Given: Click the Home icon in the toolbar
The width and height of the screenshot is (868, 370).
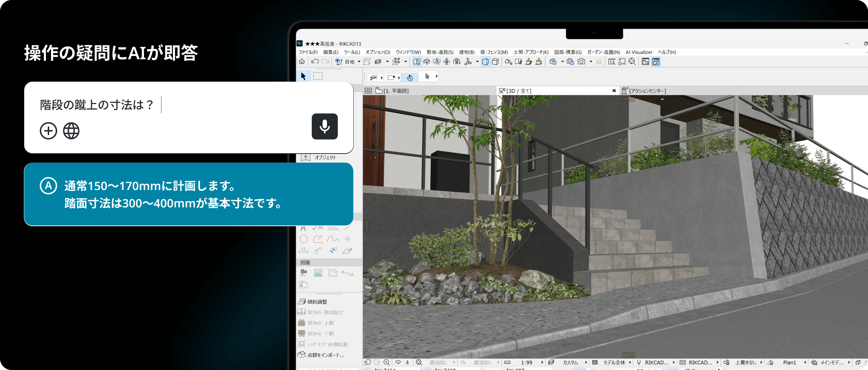Looking at the screenshot, I should click(302, 62).
